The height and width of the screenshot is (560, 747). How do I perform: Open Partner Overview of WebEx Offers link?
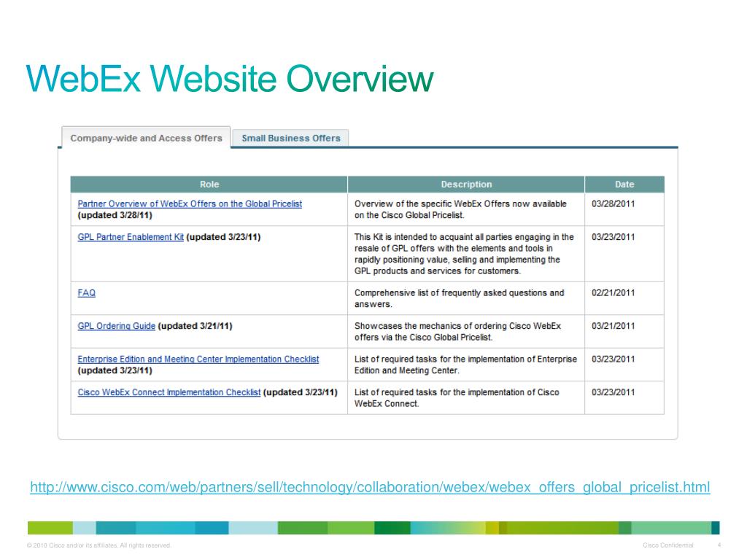point(190,204)
